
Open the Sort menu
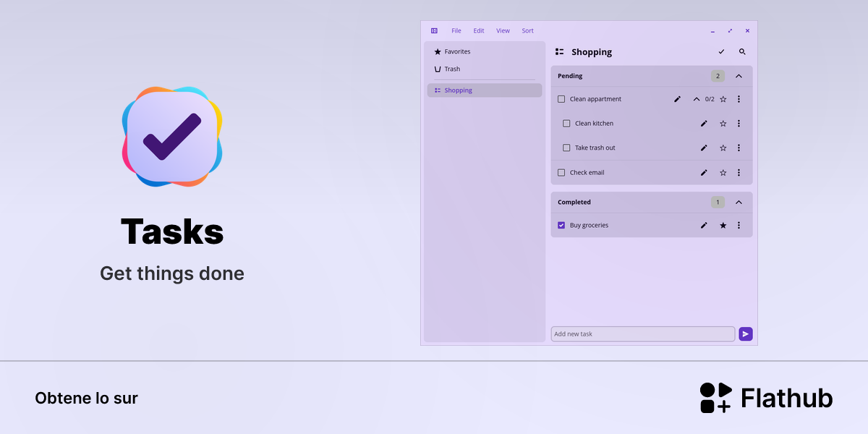coord(528,30)
